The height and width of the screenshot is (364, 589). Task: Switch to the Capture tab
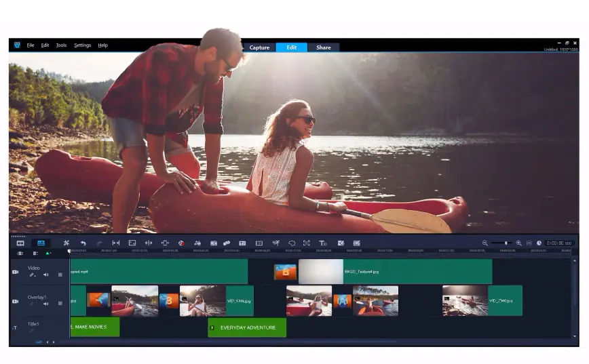point(259,47)
